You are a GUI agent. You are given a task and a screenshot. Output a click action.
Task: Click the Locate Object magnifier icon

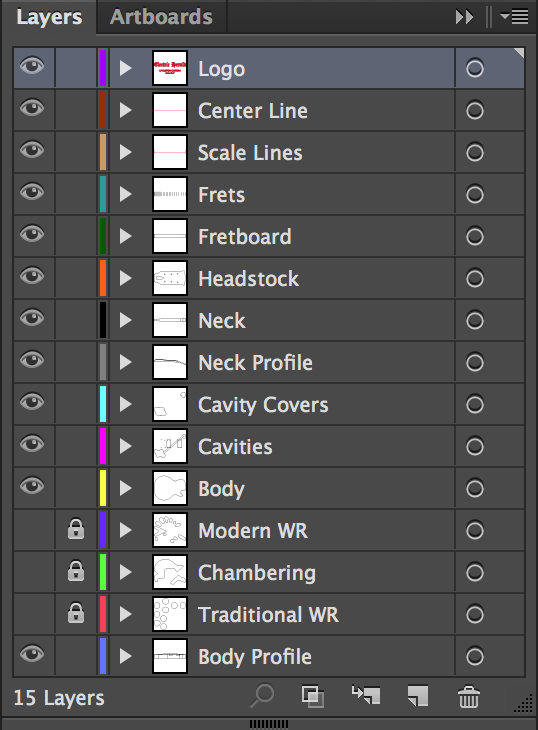(262, 696)
